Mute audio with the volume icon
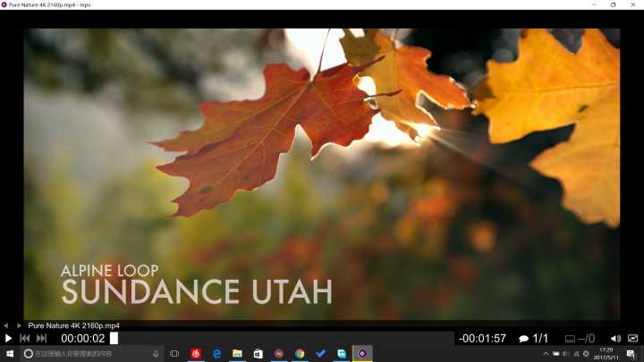The height and width of the screenshot is (362, 644). click(615, 339)
